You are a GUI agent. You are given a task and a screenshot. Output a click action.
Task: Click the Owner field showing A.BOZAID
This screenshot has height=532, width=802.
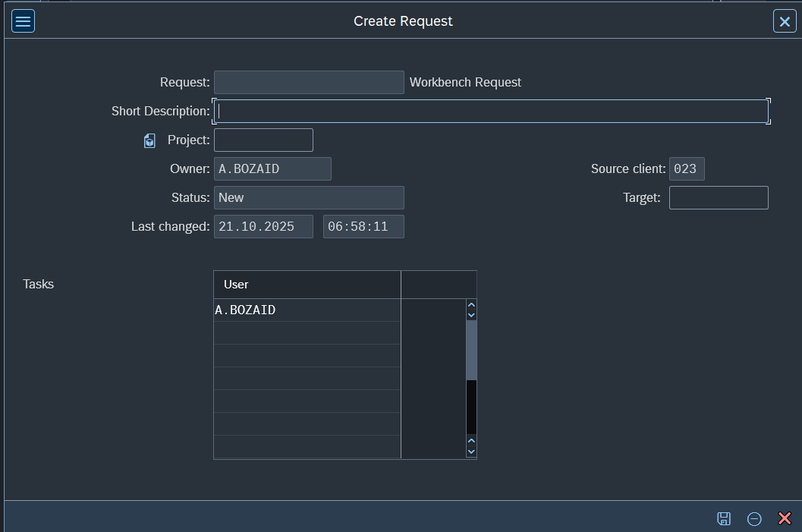point(272,169)
